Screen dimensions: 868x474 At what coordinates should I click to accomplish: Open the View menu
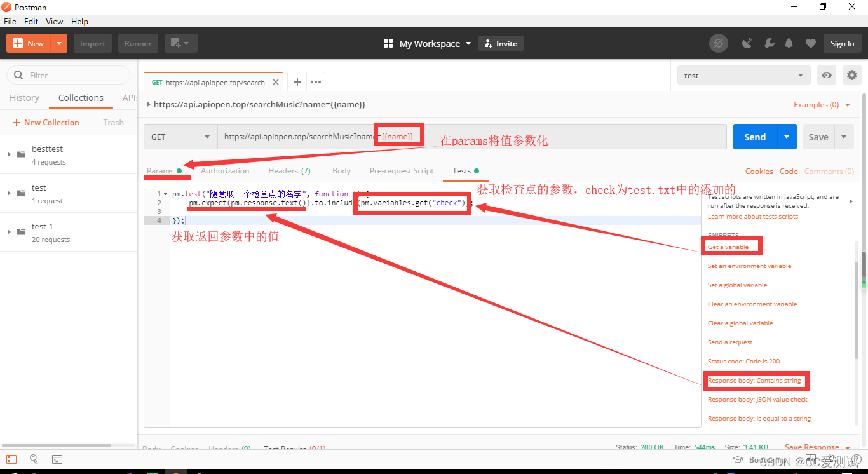55,21
